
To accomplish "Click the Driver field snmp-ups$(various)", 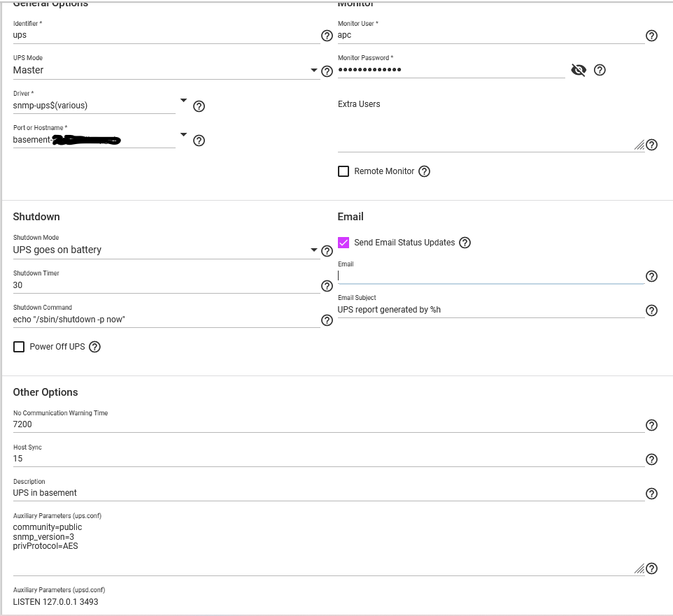I will point(94,106).
